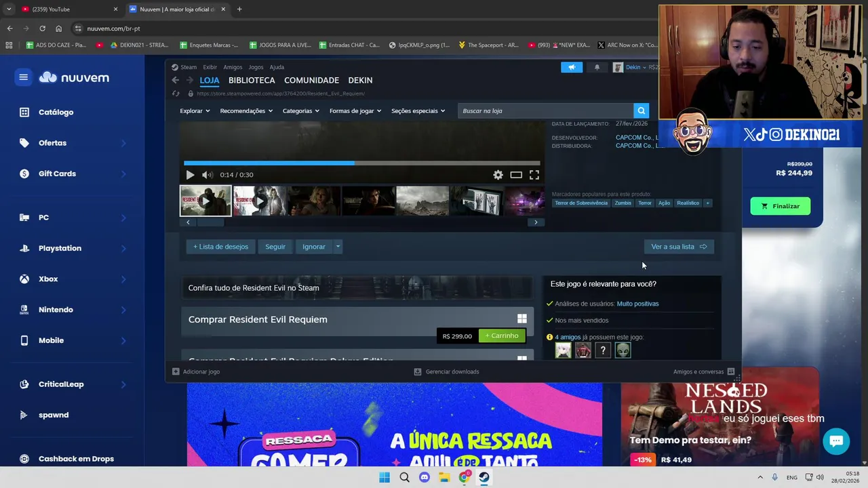Open Gerenciar downloads
This screenshot has width=868, height=488.
pos(446,371)
